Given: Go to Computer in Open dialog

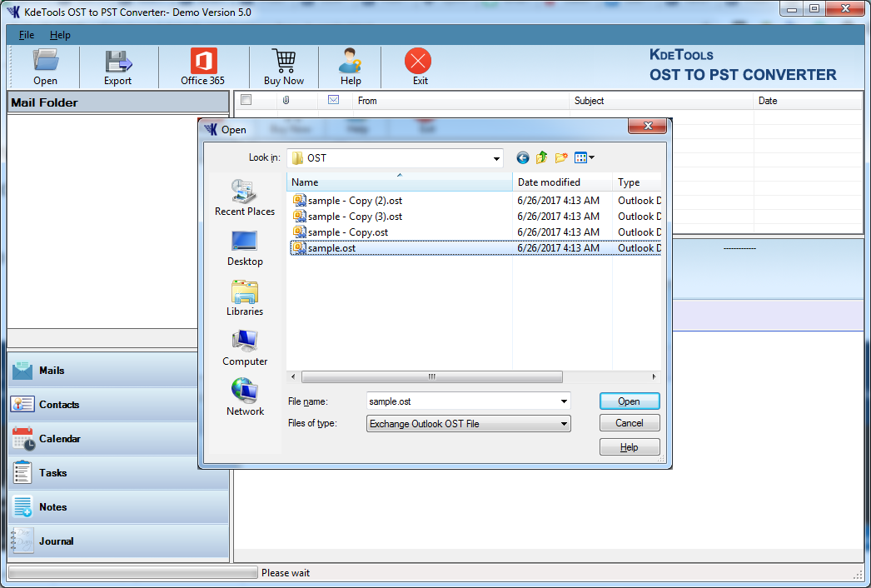Looking at the screenshot, I should click(x=245, y=348).
